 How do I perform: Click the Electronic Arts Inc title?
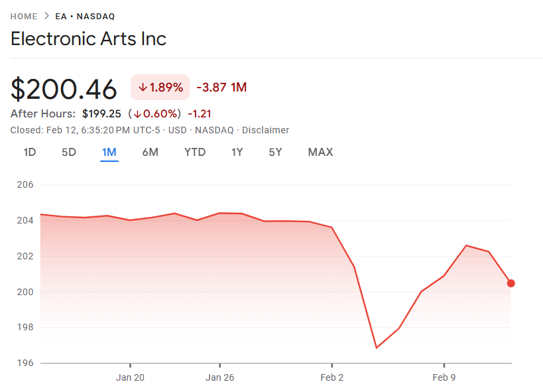coord(88,38)
